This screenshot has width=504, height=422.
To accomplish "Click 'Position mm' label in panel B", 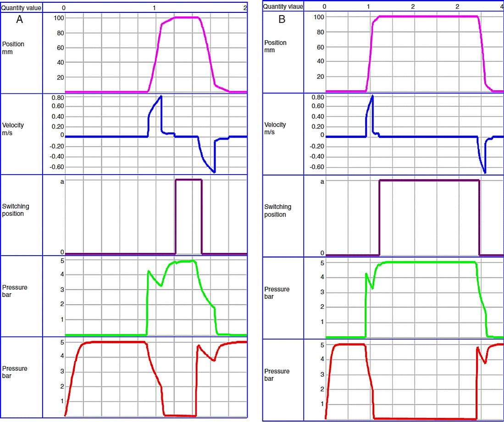I will (276, 46).
